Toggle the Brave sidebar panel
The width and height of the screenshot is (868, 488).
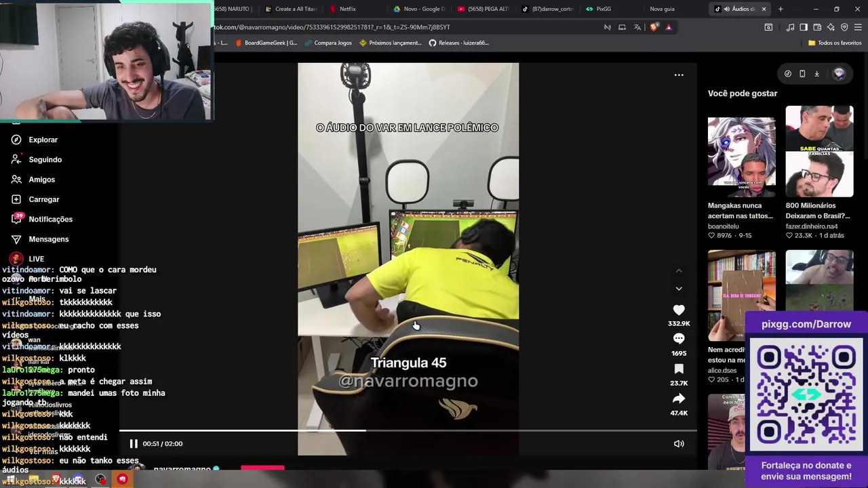(804, 27)
